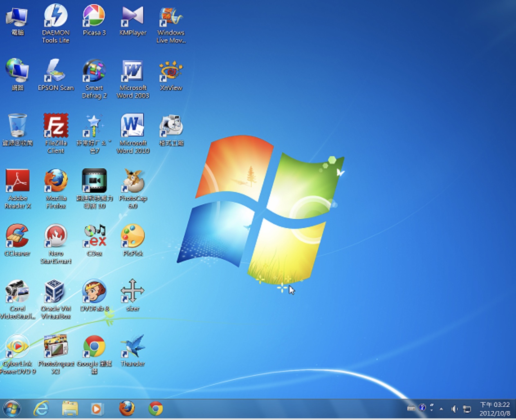Click the Adobe Reader X shortcut
The height and width of the screenshot is (420, 516).
[18, 189]
